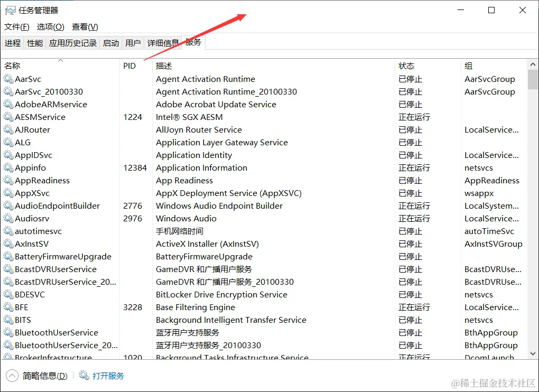Select the ALG service gear icon
Image resolution: width=539 pixels, height=392 pixels.
pos(8,143)
